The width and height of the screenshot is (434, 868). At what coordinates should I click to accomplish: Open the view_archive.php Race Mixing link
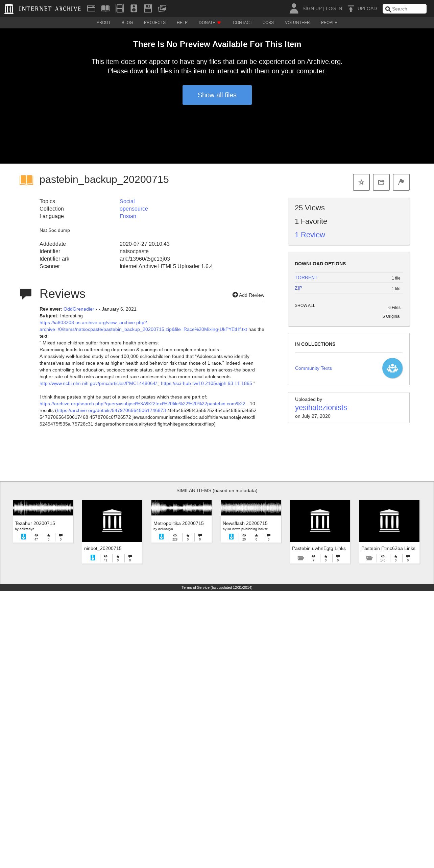click(143, 326)
